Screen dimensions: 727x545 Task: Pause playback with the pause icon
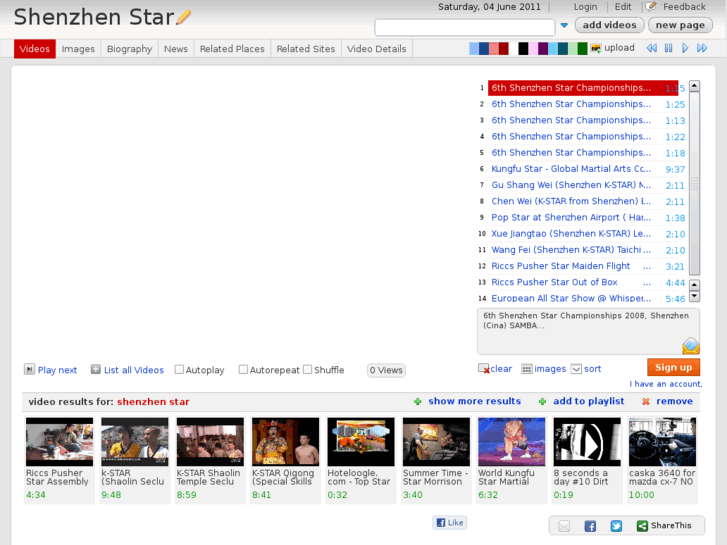[x=668, y=48]
